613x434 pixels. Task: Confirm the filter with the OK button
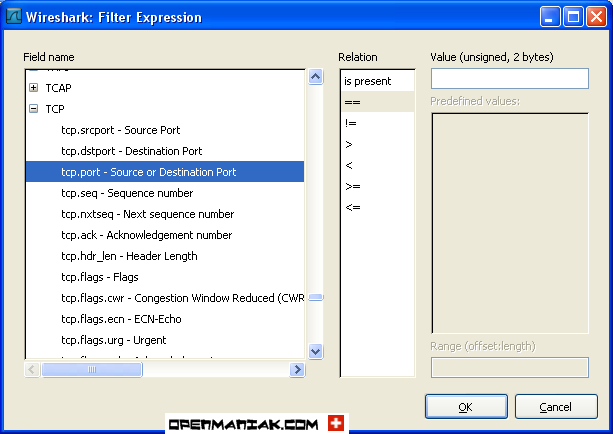(466, 407)
